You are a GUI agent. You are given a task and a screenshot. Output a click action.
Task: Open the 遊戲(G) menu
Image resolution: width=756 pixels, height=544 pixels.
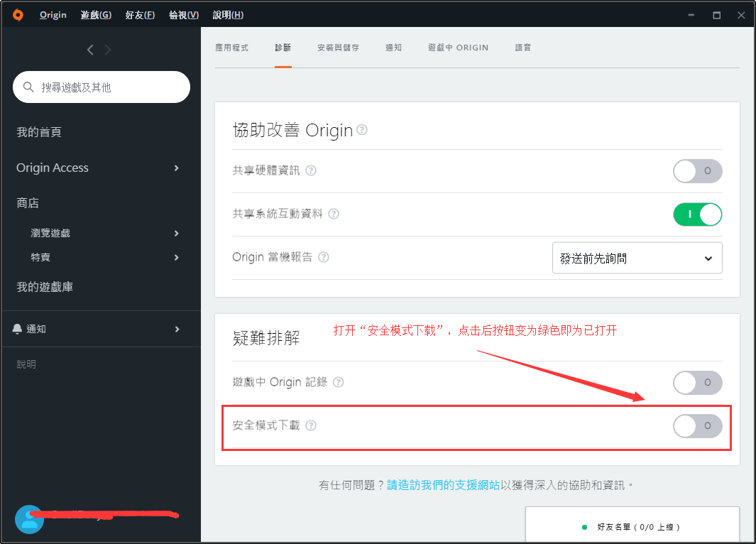(x=96, y=15)
